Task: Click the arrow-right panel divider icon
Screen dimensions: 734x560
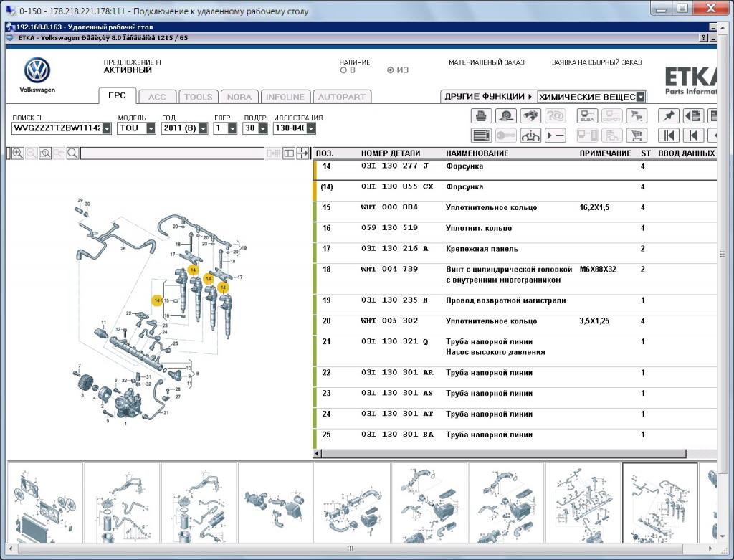Action: tap(303, 153)
